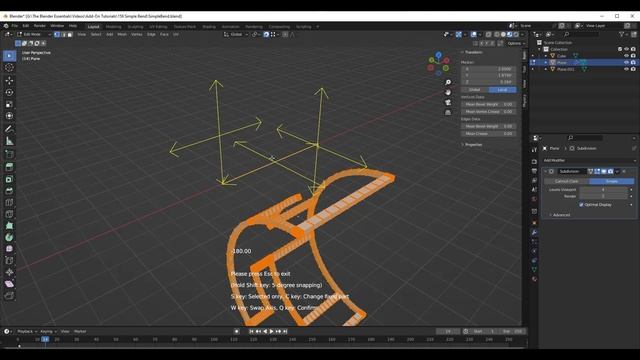Open the Keying dropdown in timeline
Screen dimensions: 640x360
48,331
